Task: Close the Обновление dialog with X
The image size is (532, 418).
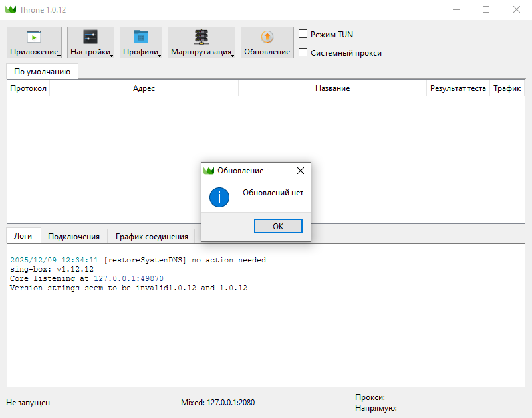Action: pyautogui.click(x=300, y=171)
